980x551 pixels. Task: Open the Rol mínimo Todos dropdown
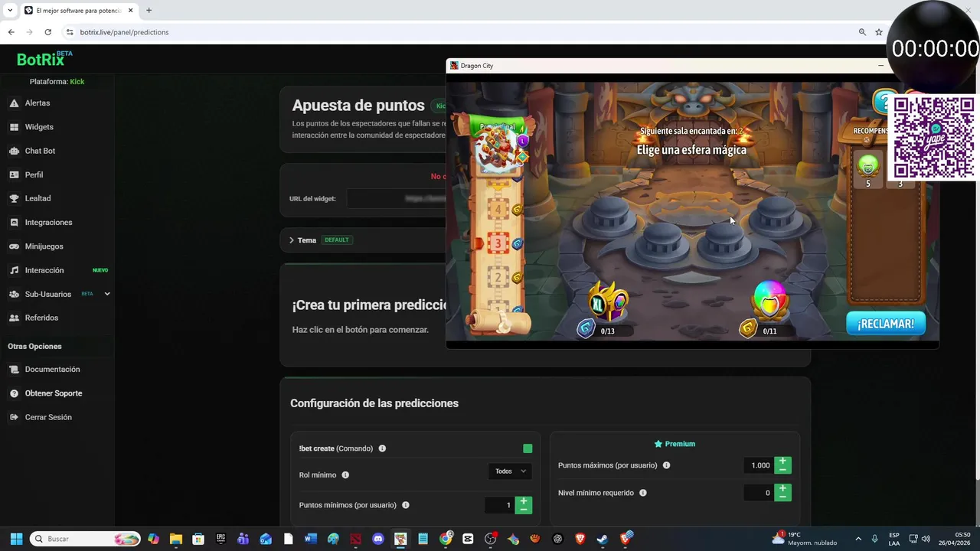(510, 471)
